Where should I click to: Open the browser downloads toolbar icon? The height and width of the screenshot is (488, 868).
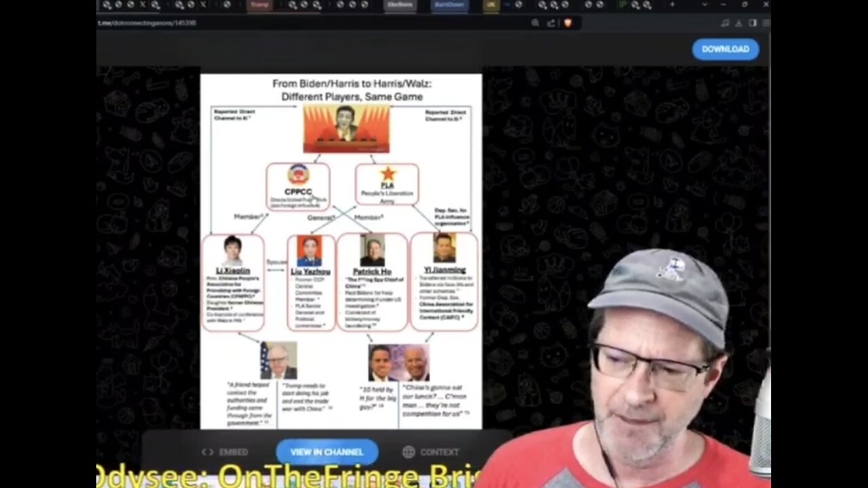click(x=738, y=22)
